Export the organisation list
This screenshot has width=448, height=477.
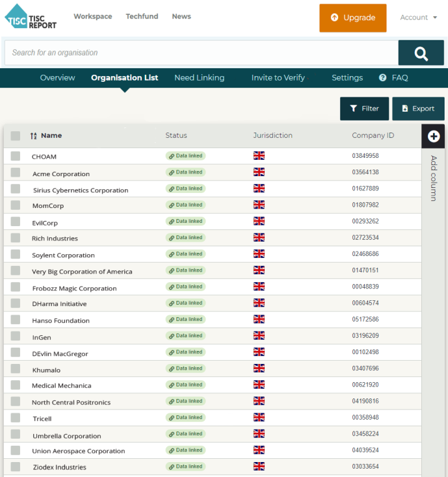click(x=417, y=109)
